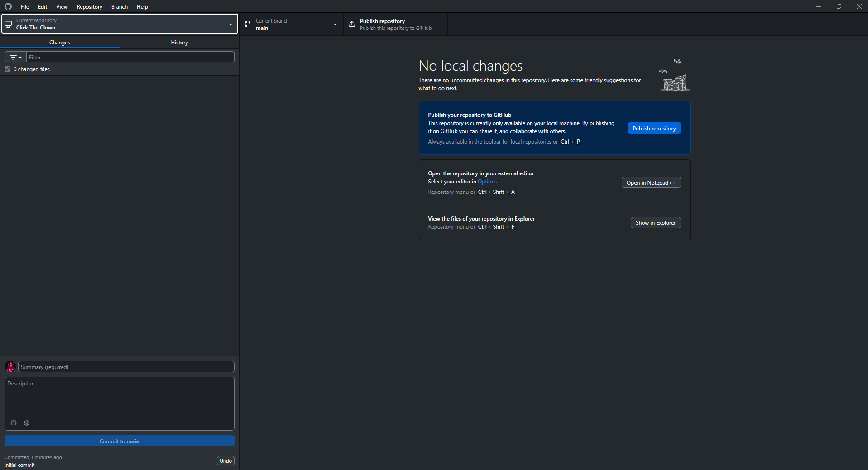Open the Help menu
The image size is (868, 470).
tap(142, 6)
